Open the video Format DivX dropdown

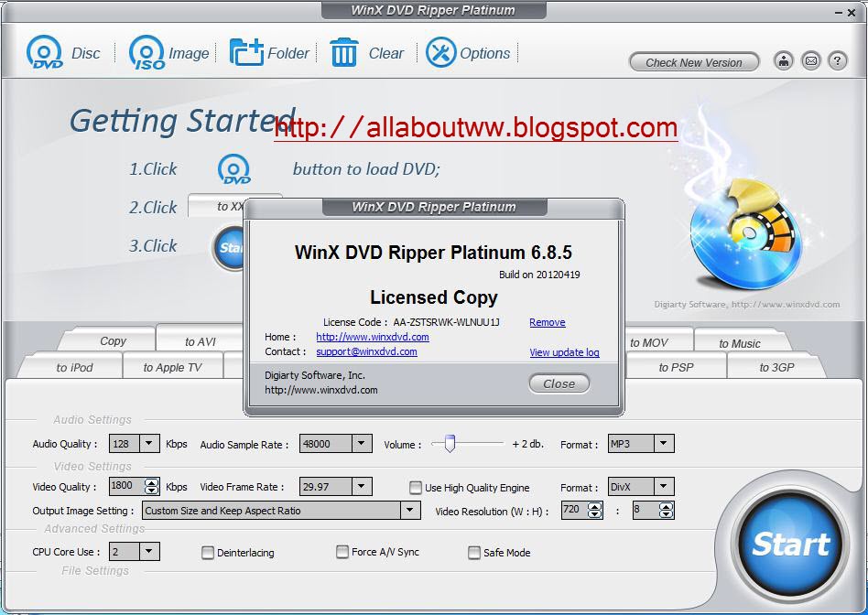click(664, 486)
